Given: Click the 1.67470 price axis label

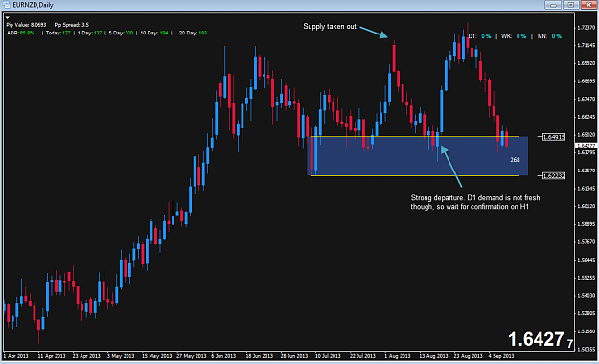Looking at the screenshot, I should coord(586,99).
